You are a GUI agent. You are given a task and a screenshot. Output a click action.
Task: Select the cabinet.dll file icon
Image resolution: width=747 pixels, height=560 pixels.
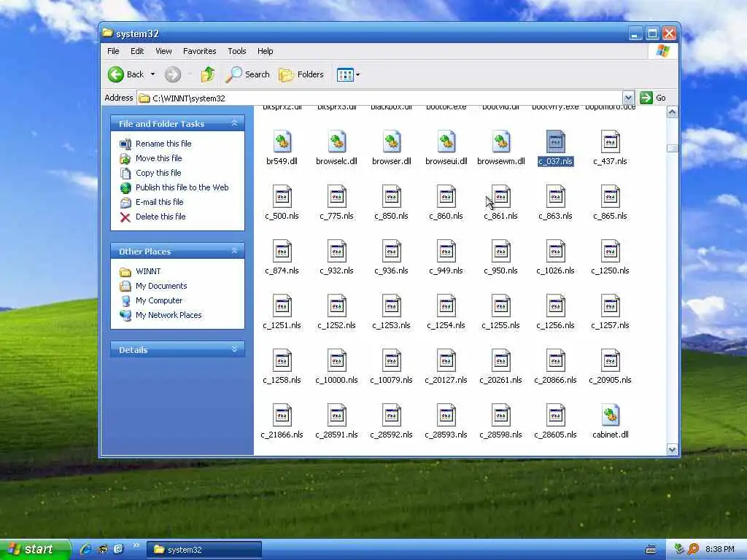point(611,415)
